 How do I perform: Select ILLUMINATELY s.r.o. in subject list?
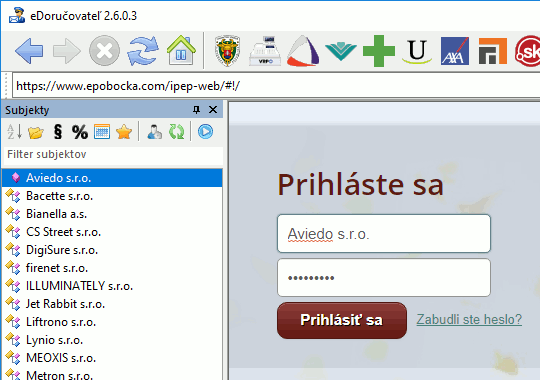point(112,286)
